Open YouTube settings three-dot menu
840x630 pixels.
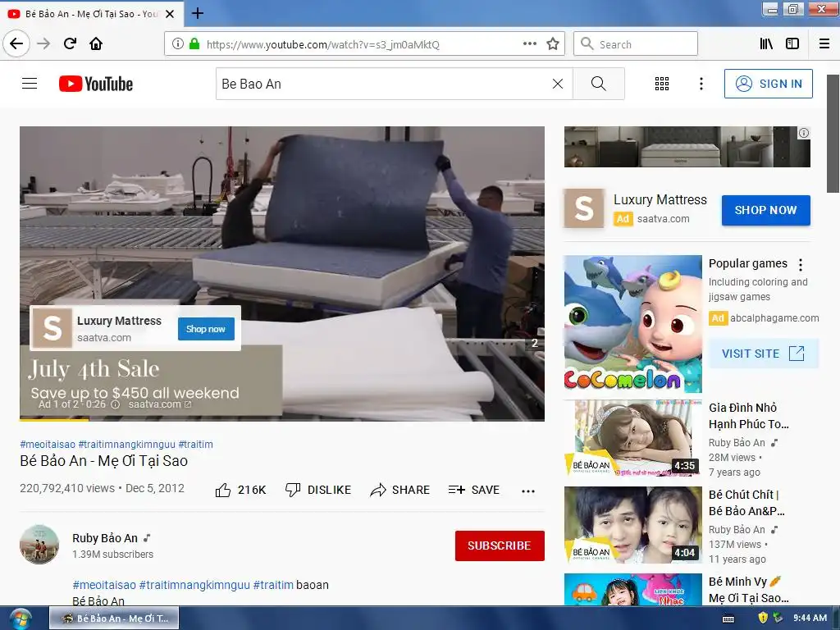[701, 84]
